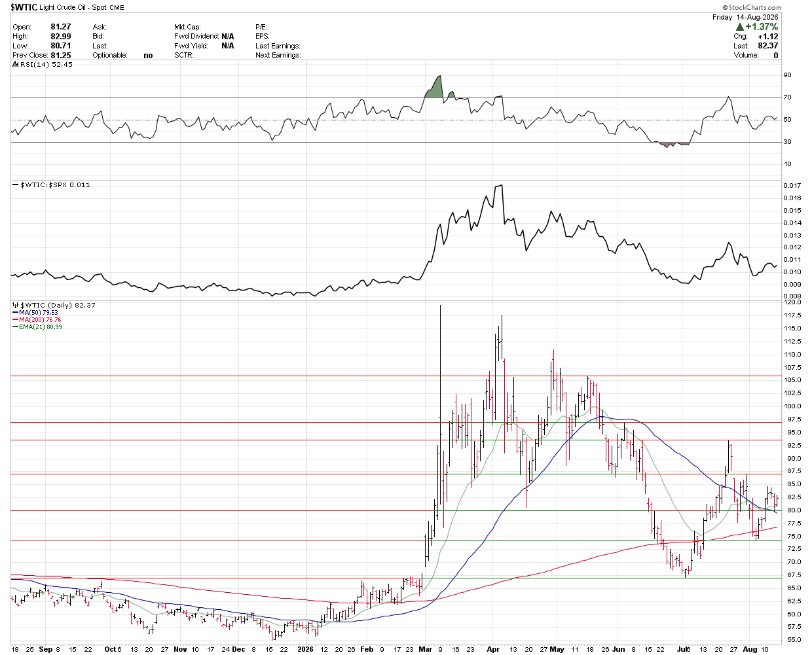Click the 'Fwd Dividend:' label
The width and height of the screenshot is (812, 655).
pyautogui.click(x=196, y=37)
